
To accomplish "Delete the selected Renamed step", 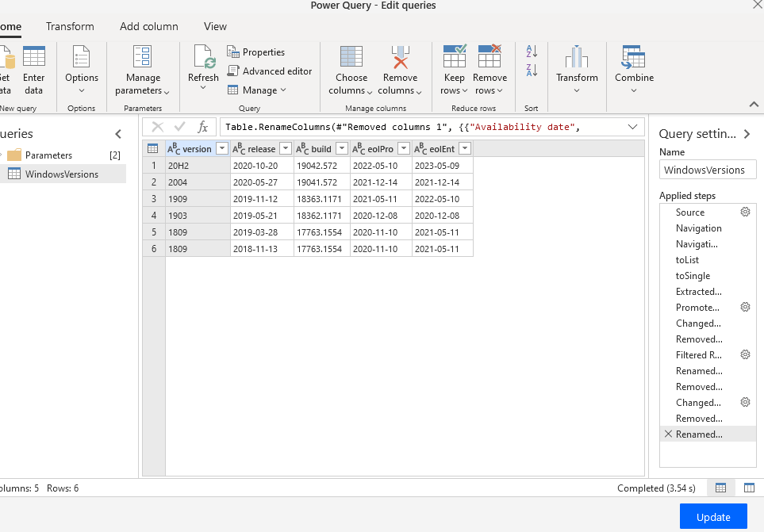I will (668, 434).
